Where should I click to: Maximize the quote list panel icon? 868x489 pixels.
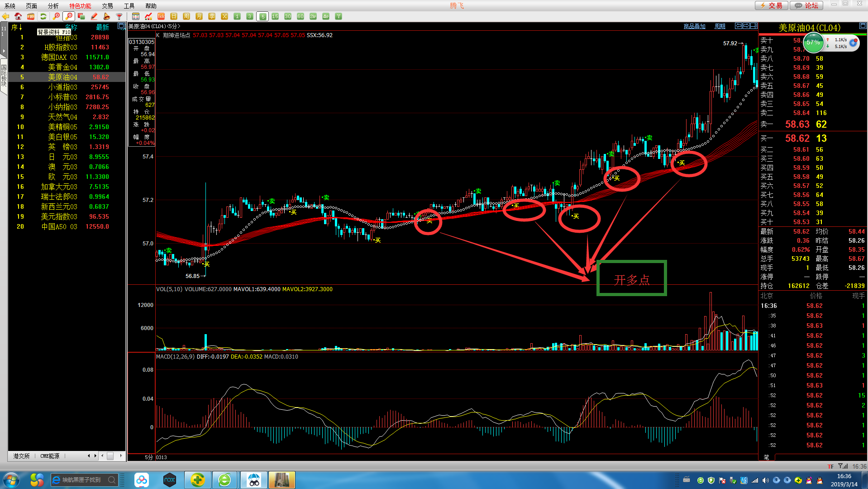(x=121, y=26)
